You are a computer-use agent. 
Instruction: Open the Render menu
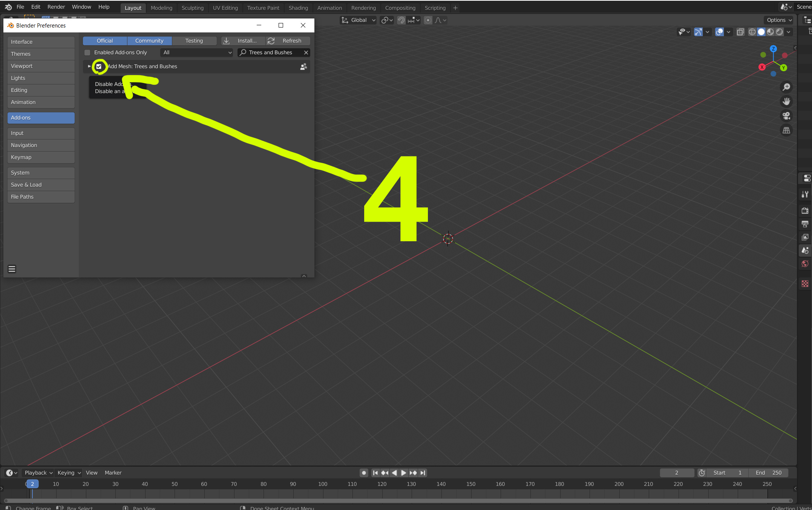pyautogui.click(x=56, y=7)
